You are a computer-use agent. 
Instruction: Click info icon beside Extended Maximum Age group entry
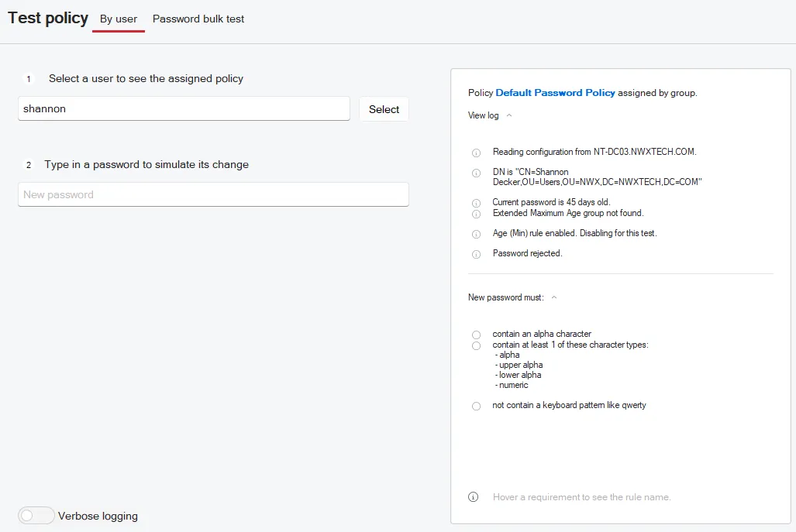(476, 214)
